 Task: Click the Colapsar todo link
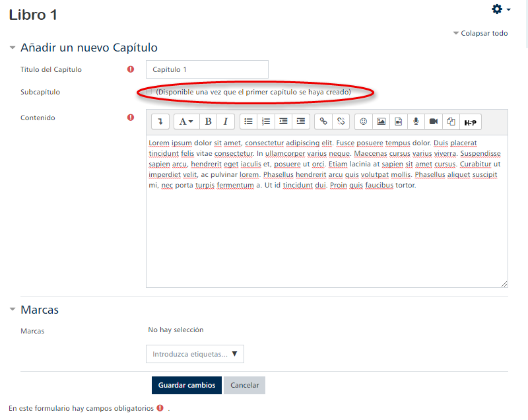pos(480,33)
